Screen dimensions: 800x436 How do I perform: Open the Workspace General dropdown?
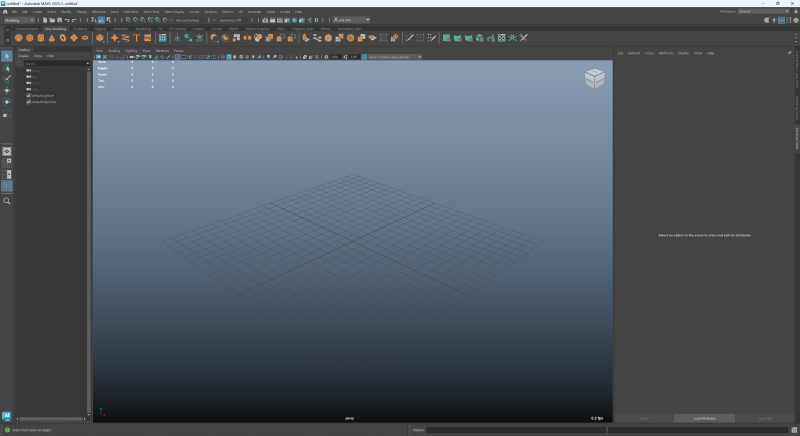tap(763, 11)
